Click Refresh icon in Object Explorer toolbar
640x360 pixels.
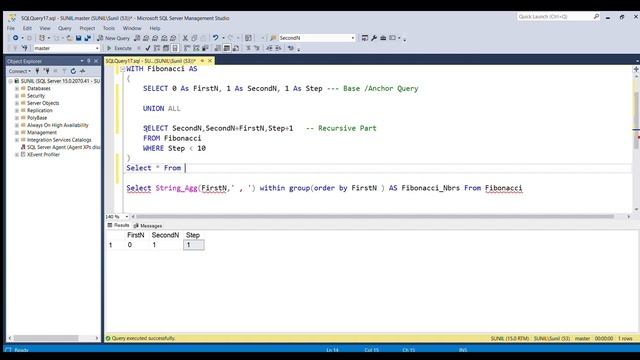(73, 71)
